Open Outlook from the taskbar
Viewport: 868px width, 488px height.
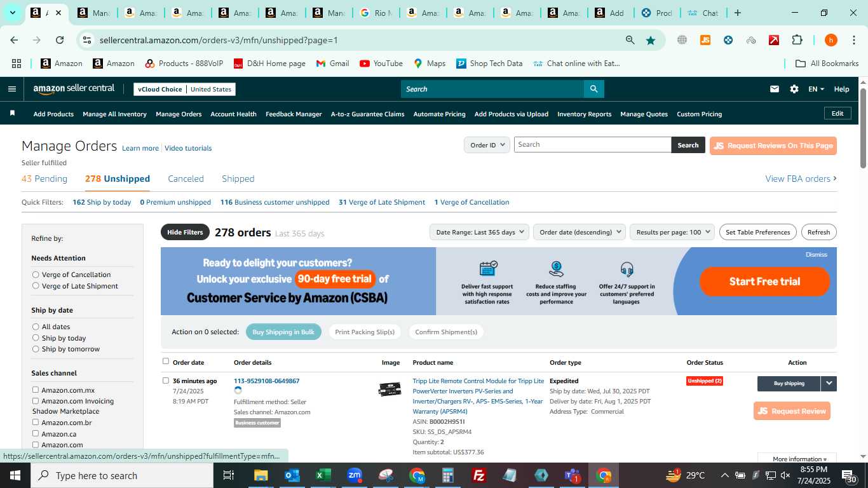[292, 475]
